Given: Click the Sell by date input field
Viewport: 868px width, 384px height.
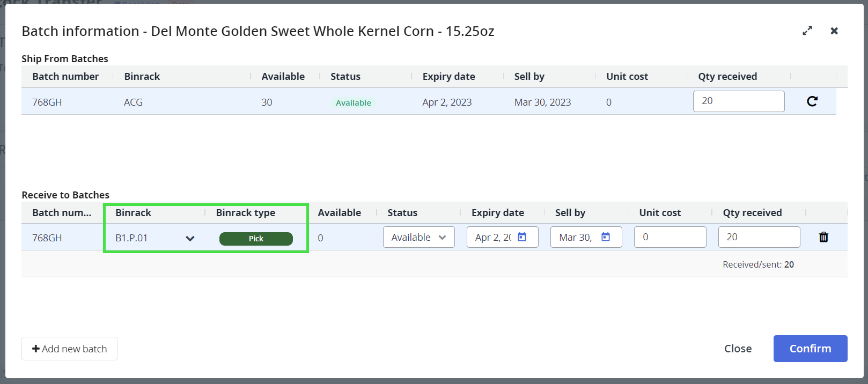Looking at the screenshot, I should (x=576, y=237).
